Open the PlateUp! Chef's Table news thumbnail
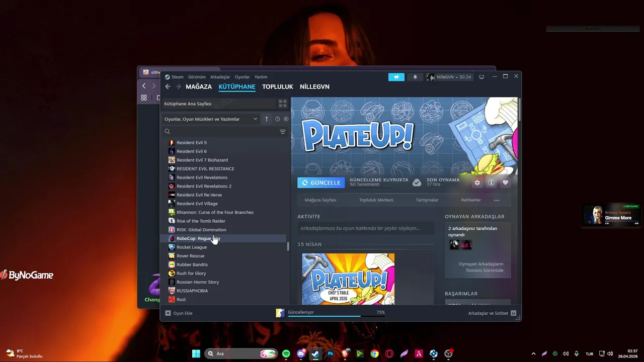The width and height of the screenshot is (644, 362). (348, 279)
